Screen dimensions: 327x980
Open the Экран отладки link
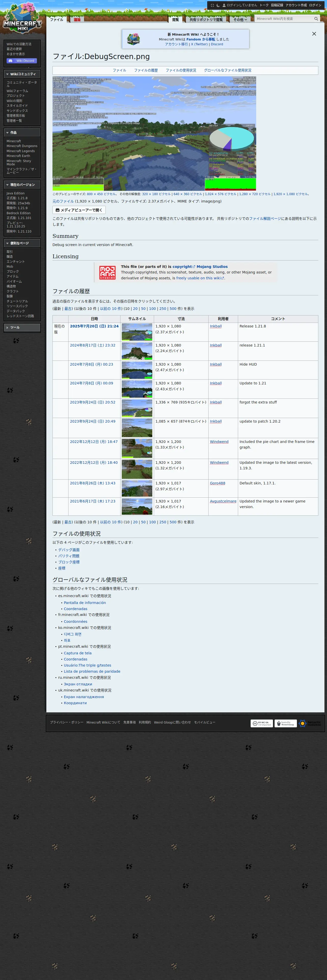(x=78, y=684)
